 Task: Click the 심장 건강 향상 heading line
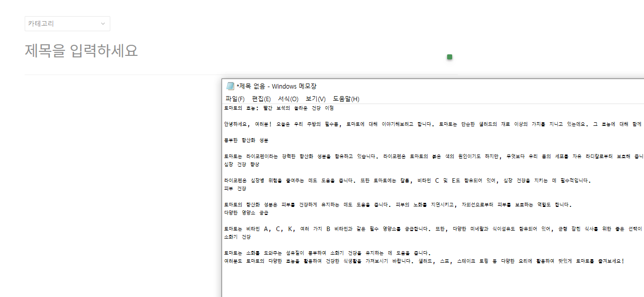[240, 164]
